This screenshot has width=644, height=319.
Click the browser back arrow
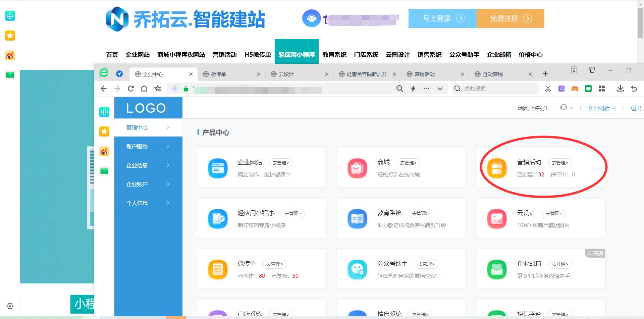[x=104, y=89]
